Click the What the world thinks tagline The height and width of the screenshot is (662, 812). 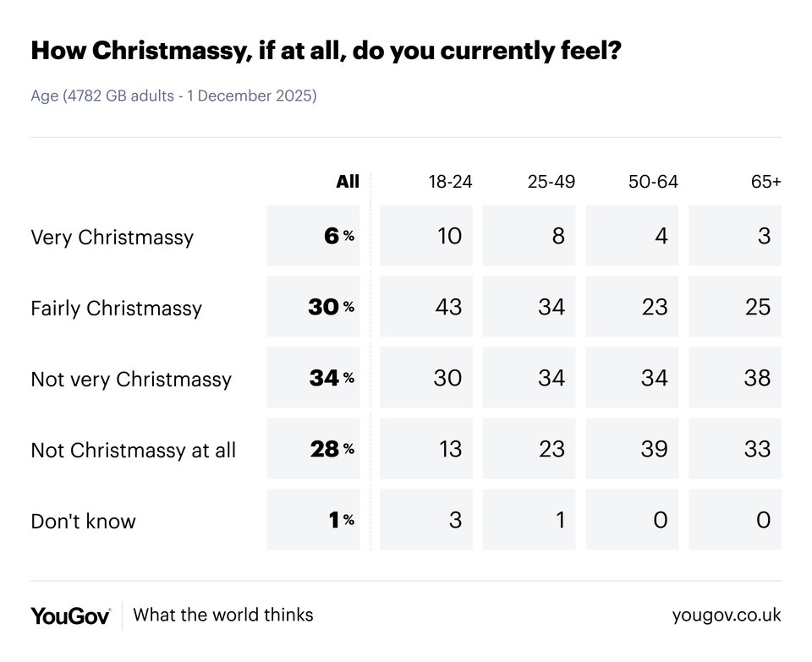[x=223, y=615]
